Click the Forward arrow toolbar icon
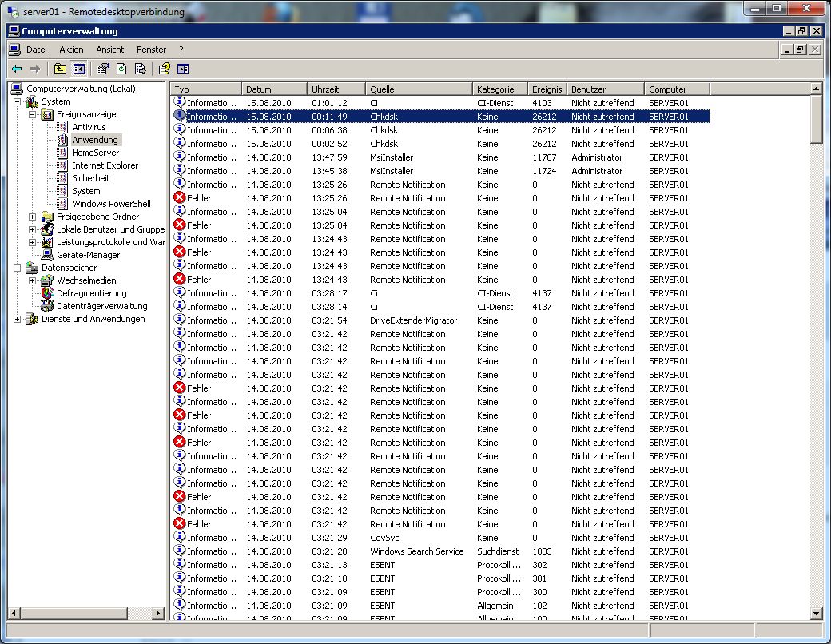The height and width of the screenshot is (644, 831). pos(35,69)
